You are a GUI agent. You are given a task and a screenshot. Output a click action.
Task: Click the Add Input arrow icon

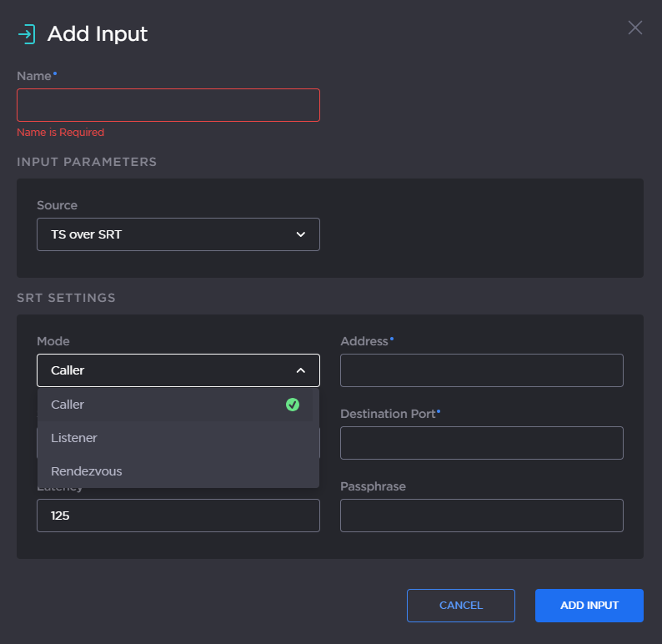(27, 34)
